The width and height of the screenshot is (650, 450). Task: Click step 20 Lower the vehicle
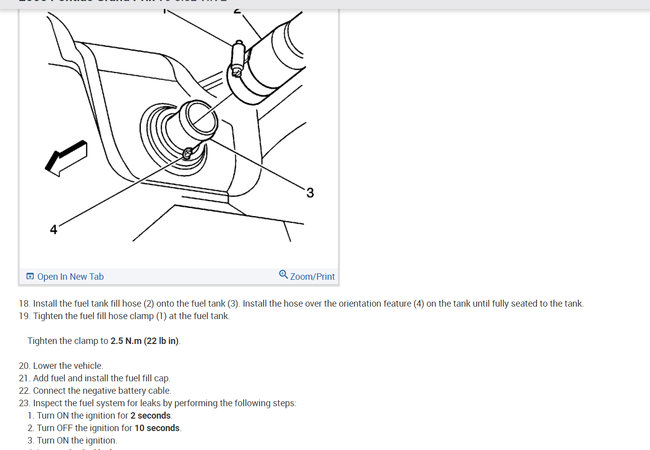61,366
